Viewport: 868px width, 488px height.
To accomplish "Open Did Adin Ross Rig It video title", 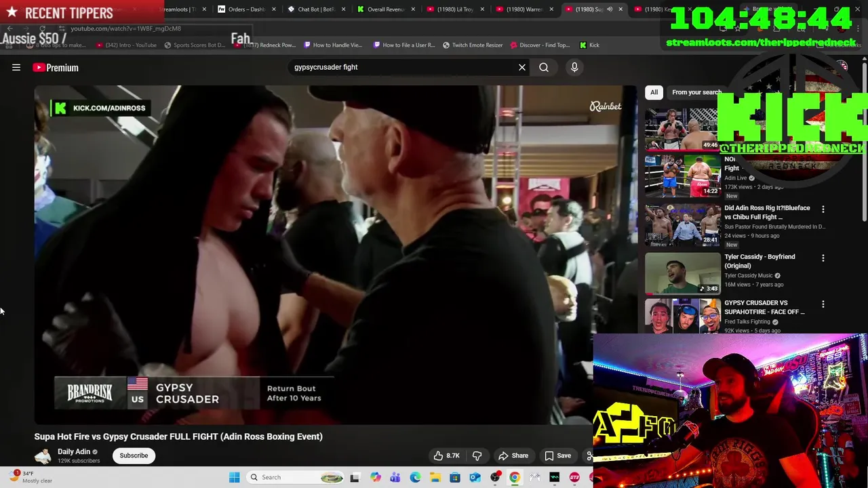I will click(x=767, y=212).
